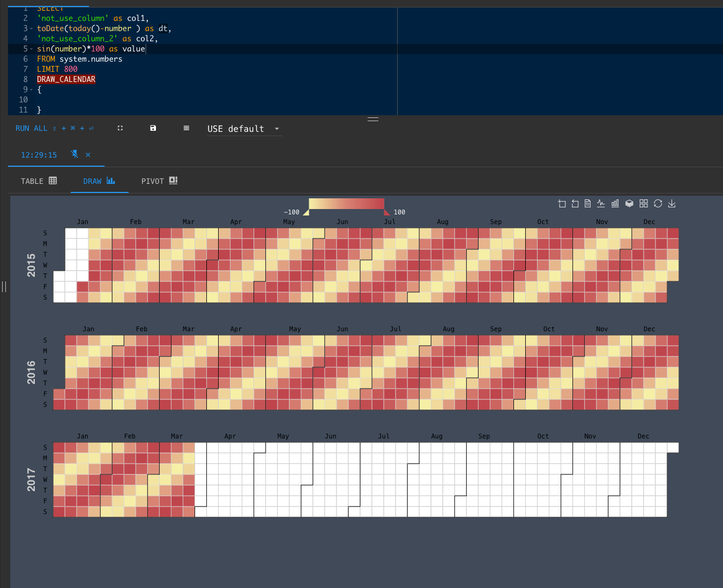
Task: Click the RUN ALL button
Action: [x=32, y=128]
